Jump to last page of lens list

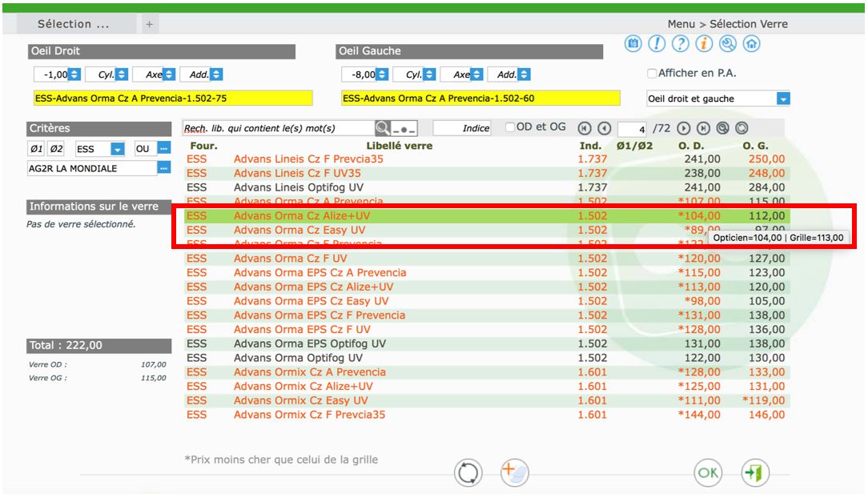point(703,128)
